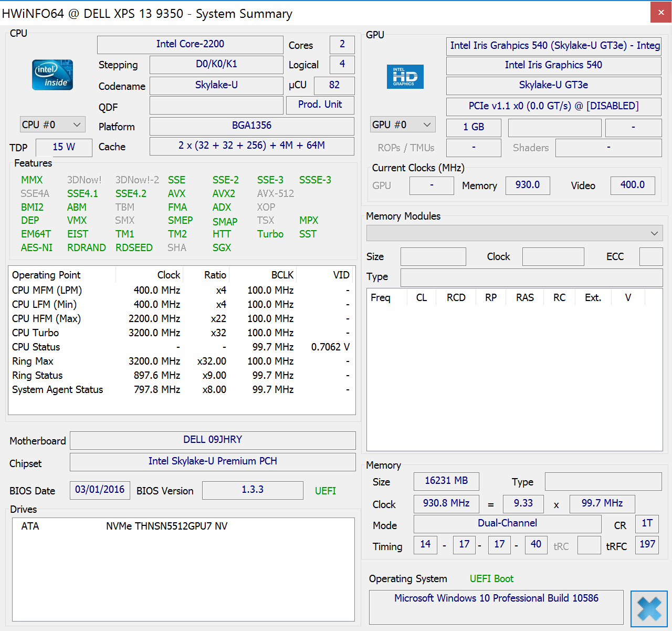Viewport: 672px width, 631px height.
Task: Click the empty QDF field
Action: point(216,106)
